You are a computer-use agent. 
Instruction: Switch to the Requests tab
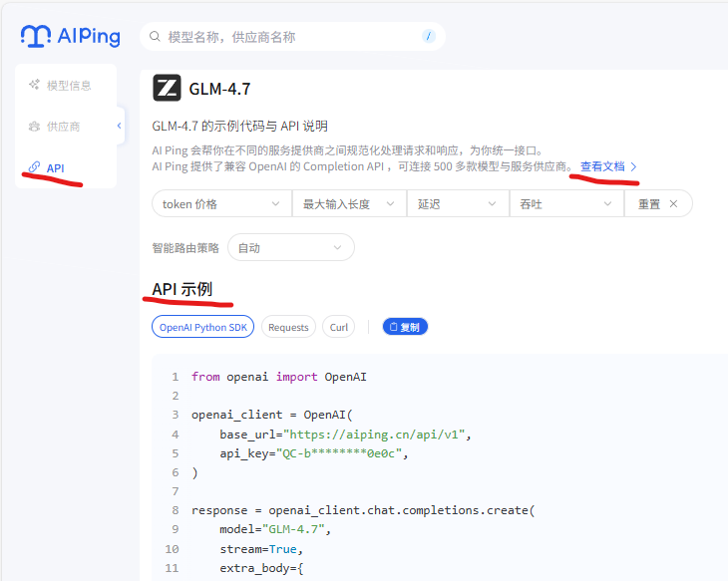pyautogui.click(x=288, y=327)
